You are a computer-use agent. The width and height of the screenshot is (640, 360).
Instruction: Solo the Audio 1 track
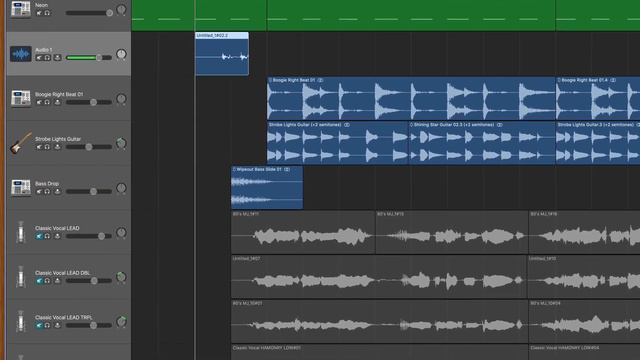click(x=47, y=58)
